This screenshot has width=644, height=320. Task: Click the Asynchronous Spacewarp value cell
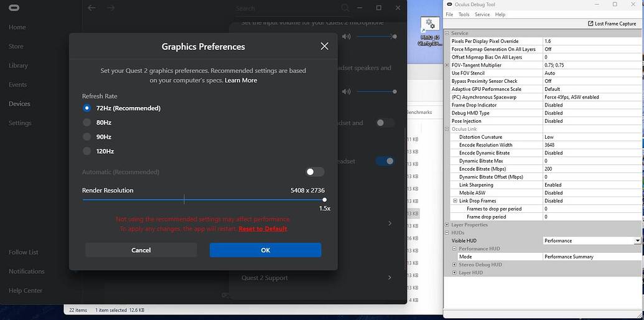592,97
